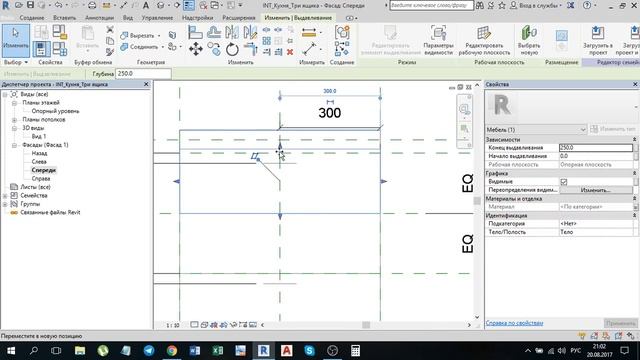640x360 pixels.
Task: Collapse the 3D виды node
Action: 14,128
